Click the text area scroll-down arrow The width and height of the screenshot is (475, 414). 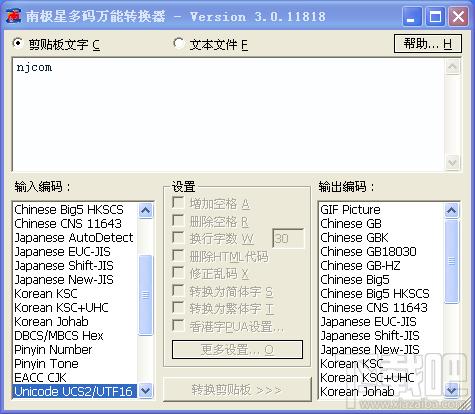[453, 163]
